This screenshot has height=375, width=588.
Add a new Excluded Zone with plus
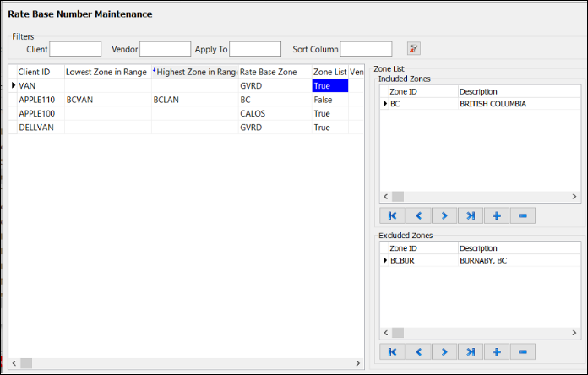tap(496, 351)
